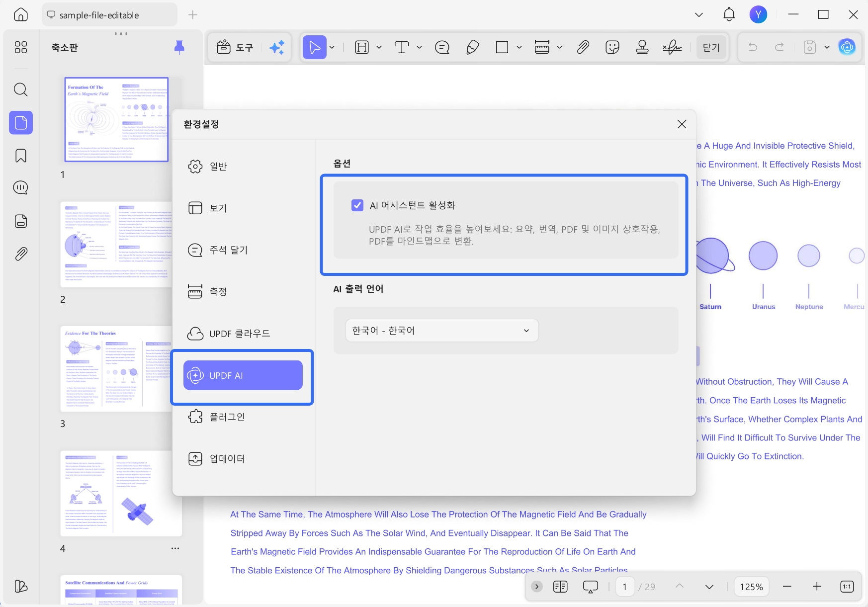Open the search tool in sidebar
This screenshot has height=607, width=868.
pos(21,89)
